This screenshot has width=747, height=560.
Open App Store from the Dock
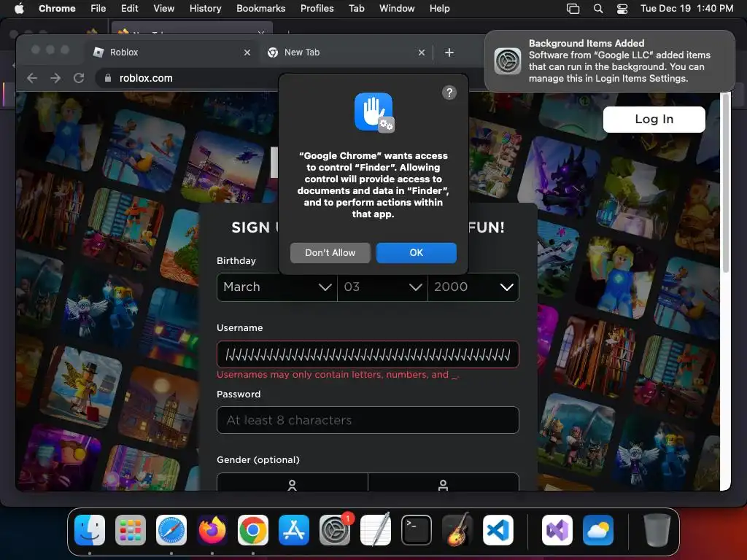pyautogui.click(x=294, y=530)
